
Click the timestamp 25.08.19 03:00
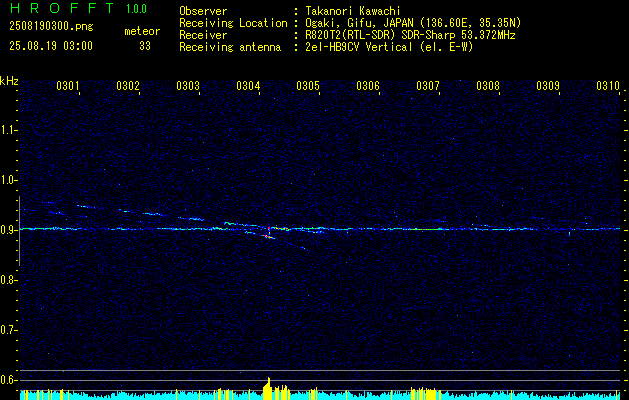[x=51, y=46]
